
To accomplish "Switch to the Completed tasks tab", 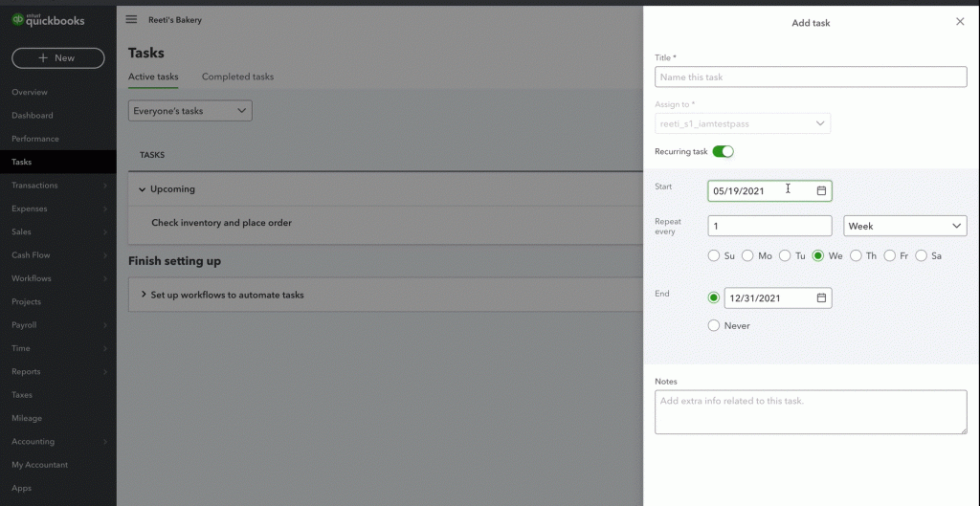I will [237, 77].
